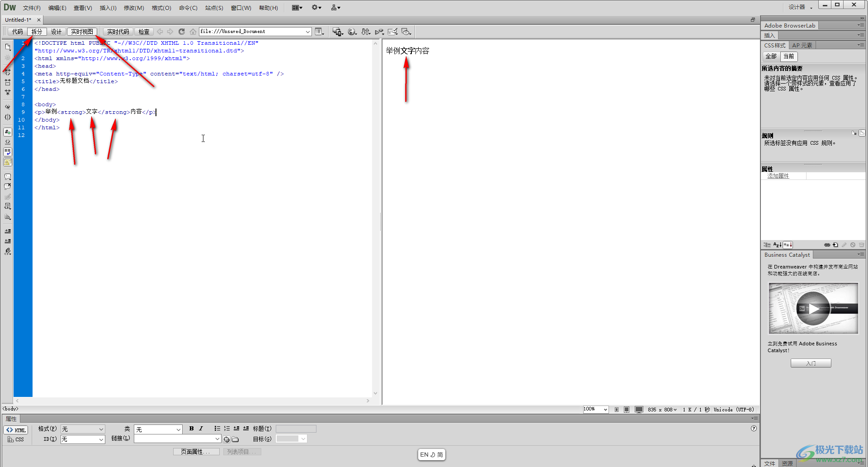The height and width of the screenshot is (467, 868).
Task: Click the point-to-file target icon
Action: (x=226, y=439)
